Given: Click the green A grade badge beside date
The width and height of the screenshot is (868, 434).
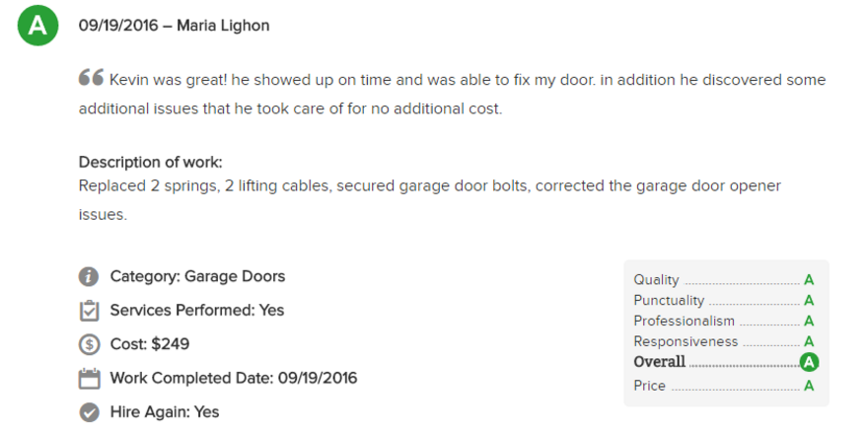Looking at the screenshot, I should 37,26.
